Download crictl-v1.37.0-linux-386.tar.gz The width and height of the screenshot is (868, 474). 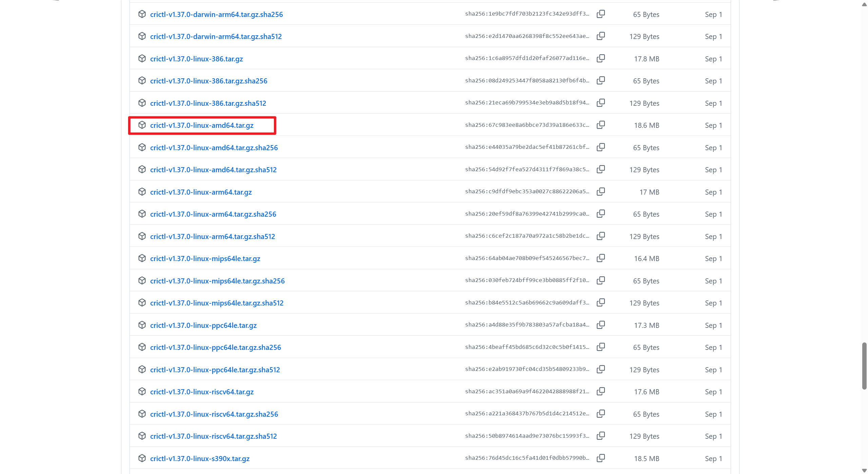tap(196, 59)
